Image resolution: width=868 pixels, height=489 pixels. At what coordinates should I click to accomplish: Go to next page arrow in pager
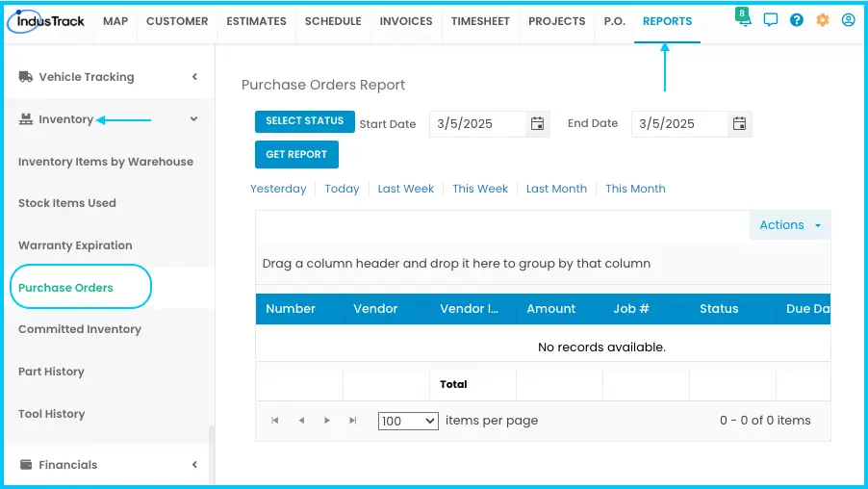pos(326,421)
